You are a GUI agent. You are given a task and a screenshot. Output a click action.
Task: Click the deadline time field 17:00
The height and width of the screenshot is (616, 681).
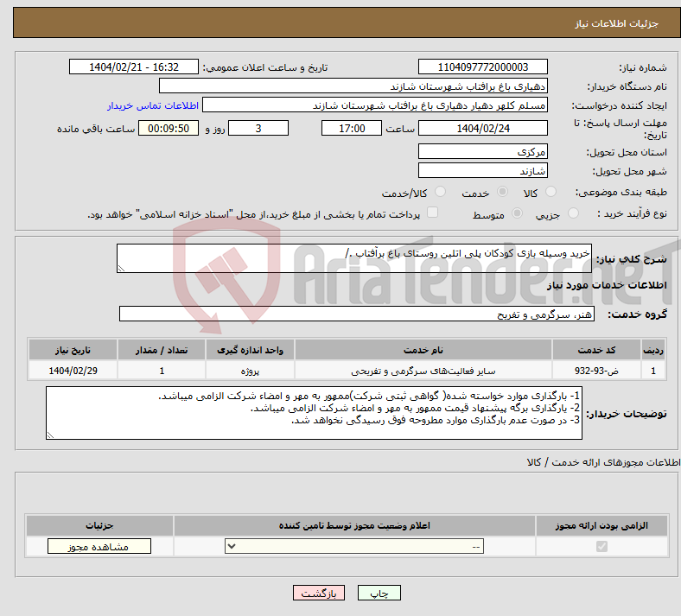(x=352, y=128)
